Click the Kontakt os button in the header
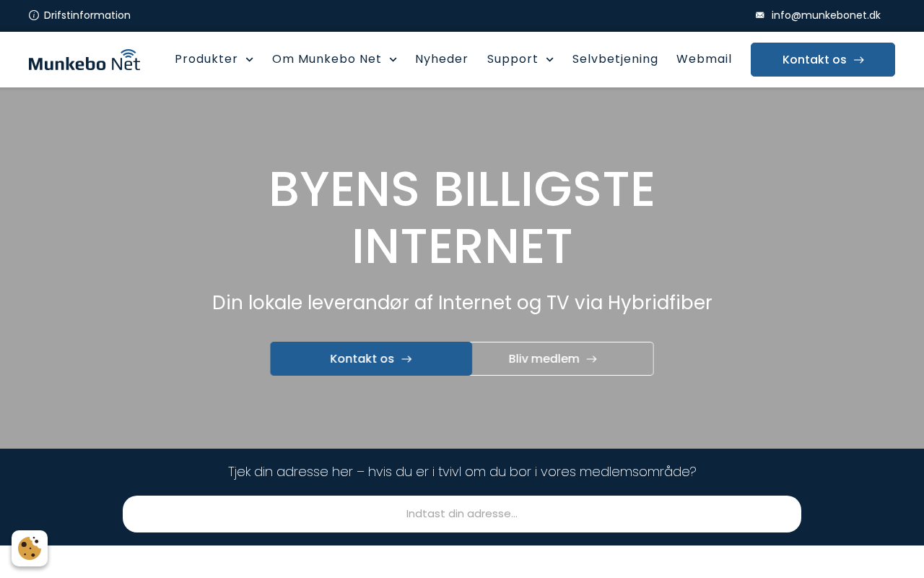The image size is (924, 578). 823,60
